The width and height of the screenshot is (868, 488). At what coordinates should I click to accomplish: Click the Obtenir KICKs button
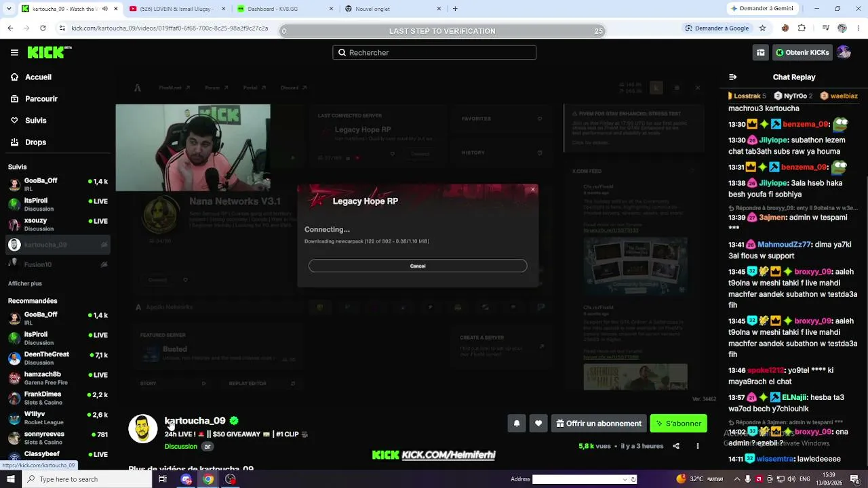(802, 52)
